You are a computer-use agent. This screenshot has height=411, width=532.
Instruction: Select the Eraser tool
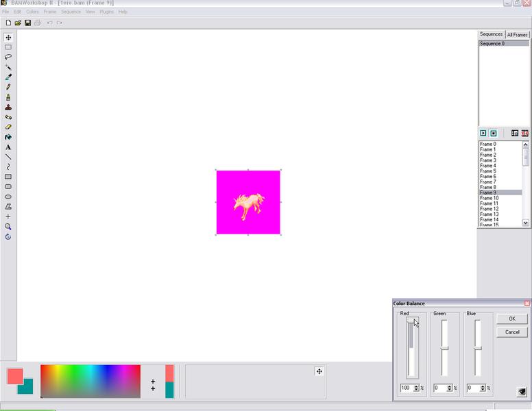coord(8,127)
